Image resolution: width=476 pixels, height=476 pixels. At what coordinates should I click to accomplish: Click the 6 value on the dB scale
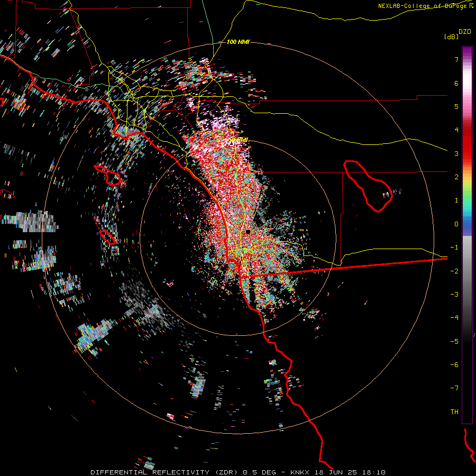pyautogui.click(x=456, y=83)
